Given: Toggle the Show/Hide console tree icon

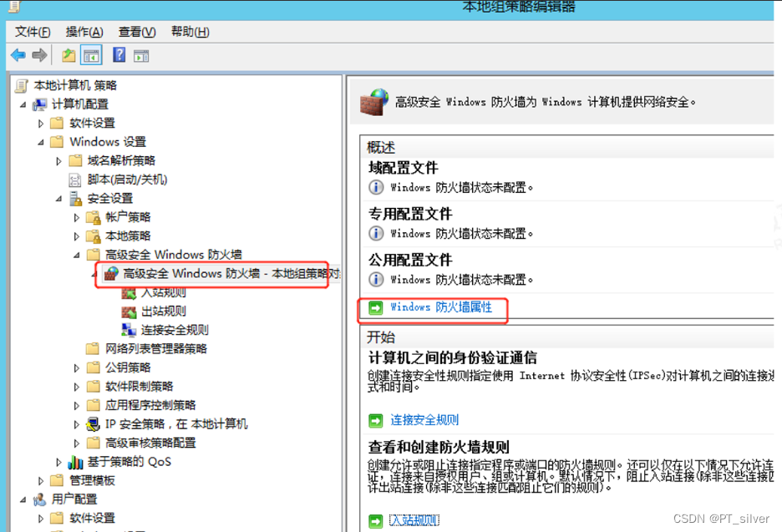Looking at the screenshot, I should (x=91, y=55).
